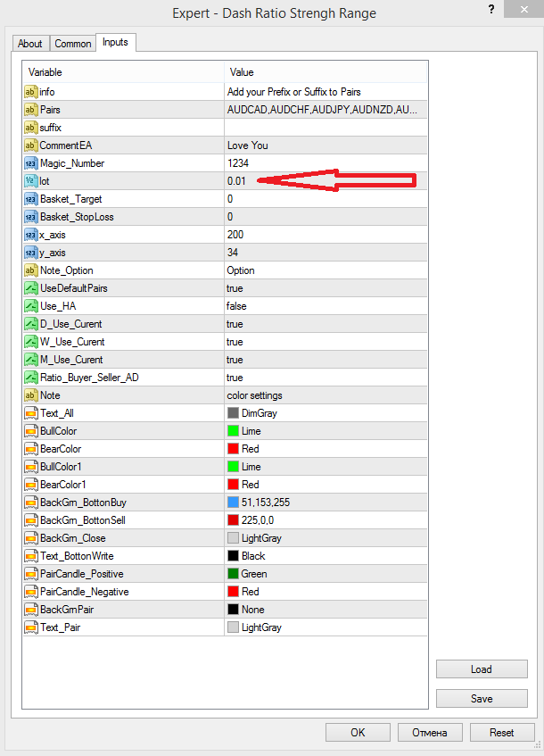Edit the CommentEA value Love You
The width and height of the screenshot is (544, 756).
pyautogui.click(x=326, y=145)
